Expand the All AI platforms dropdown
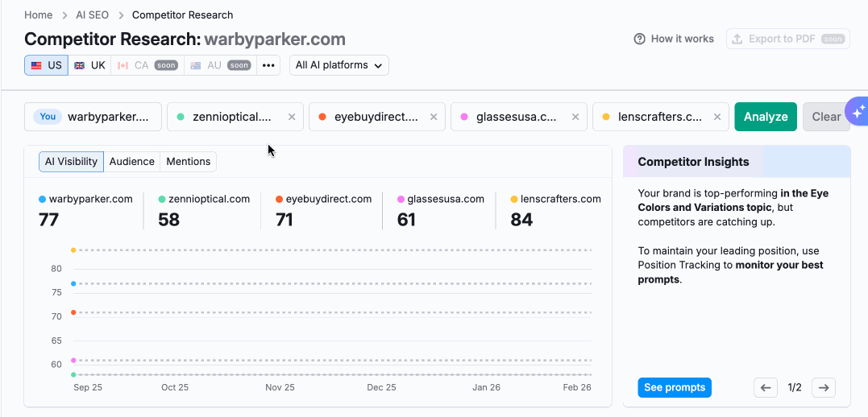Image resolution: width=868 pixels, height=417 pixels. point(338,65)
